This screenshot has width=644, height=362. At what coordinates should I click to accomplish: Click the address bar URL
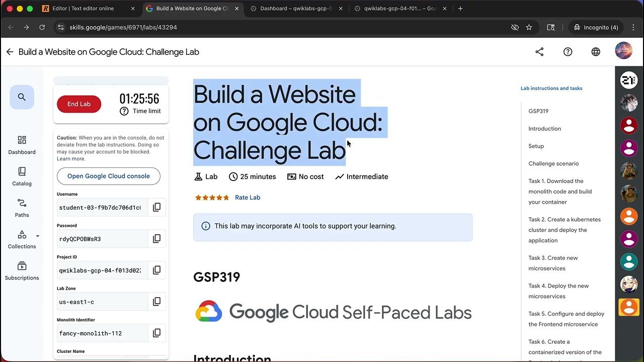click(x=123, y=28)
